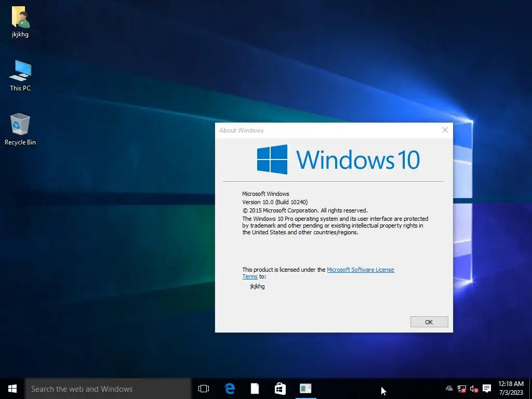Screen dimensions: 532x399
Task: Open the jkjkhg user folder icon
Action: click(20, 21)
